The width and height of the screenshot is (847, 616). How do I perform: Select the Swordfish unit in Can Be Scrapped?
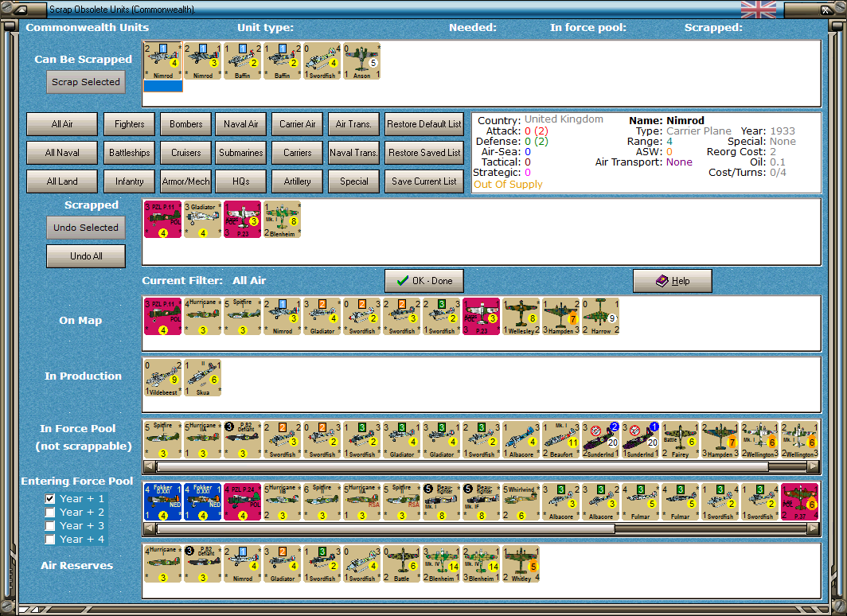(322, 61)
